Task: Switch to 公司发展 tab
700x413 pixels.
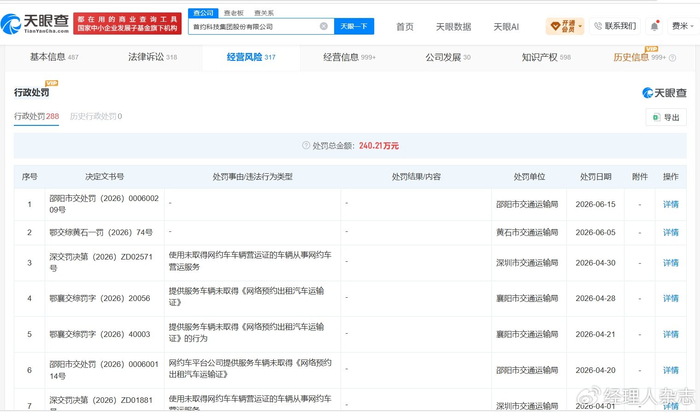Action: tap(448, 57)
